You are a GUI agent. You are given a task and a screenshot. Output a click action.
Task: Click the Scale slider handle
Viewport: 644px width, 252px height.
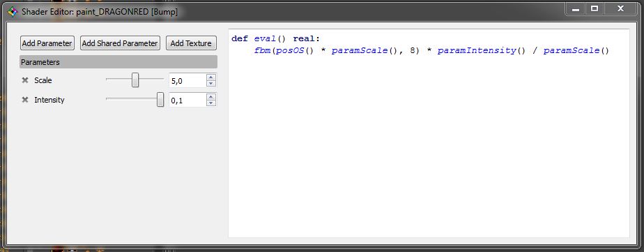(x=135, y=80)
